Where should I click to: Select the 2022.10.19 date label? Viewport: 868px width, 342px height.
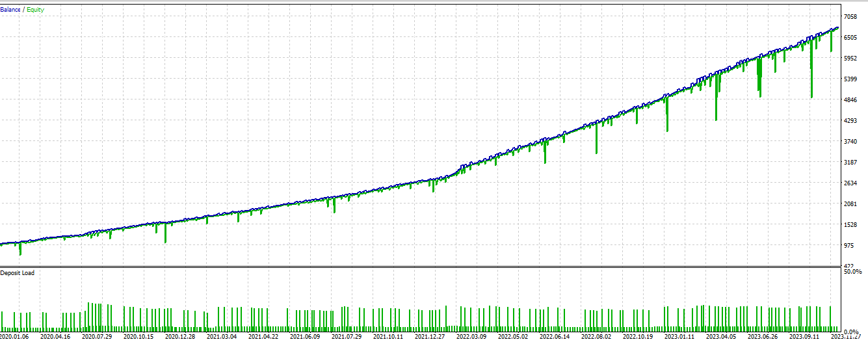click(x=638, y=337)
